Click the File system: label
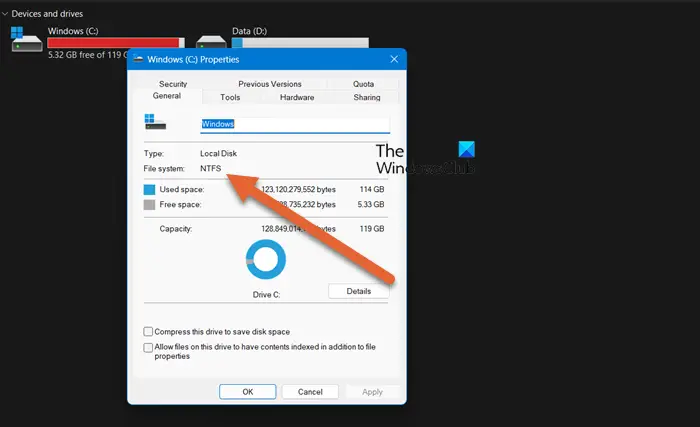Viewport: 700px width, 427px height. coord(164,168)
